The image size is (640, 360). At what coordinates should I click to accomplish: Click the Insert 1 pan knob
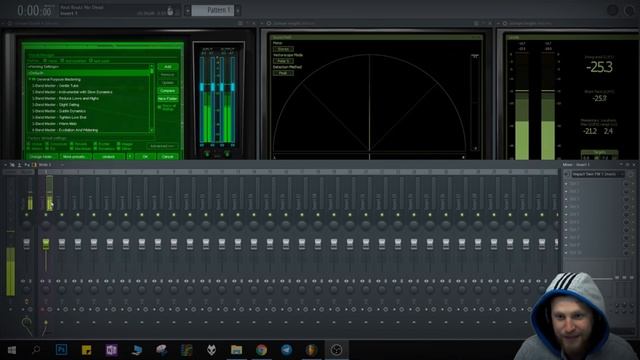click(46, 224)
